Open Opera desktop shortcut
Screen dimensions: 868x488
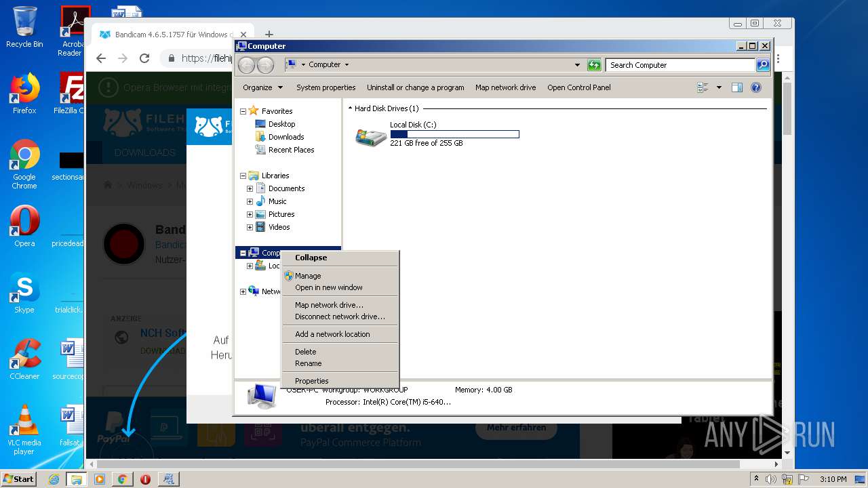tap(24, 226)
